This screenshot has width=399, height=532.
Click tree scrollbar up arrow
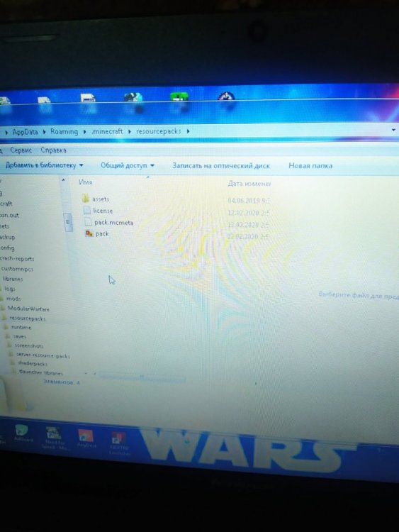[x=63, y=180]
